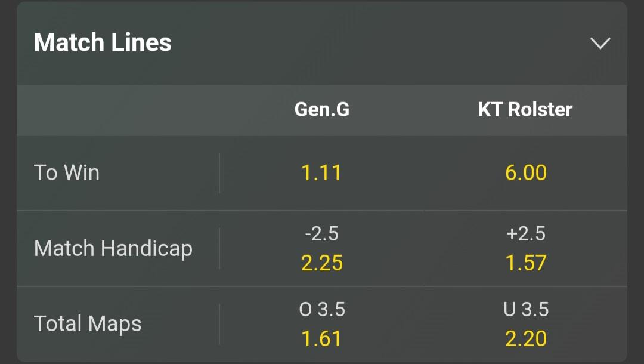Viewport: 644px width, 364px height.
Task: Select the Gen.G column header
Action: point(321,109)
